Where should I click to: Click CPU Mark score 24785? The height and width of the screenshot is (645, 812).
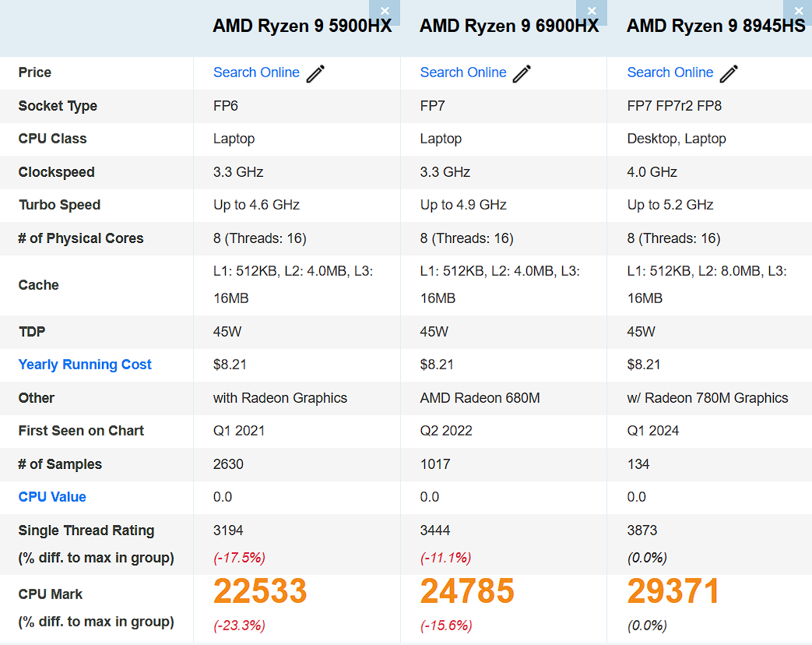point(467,591)
